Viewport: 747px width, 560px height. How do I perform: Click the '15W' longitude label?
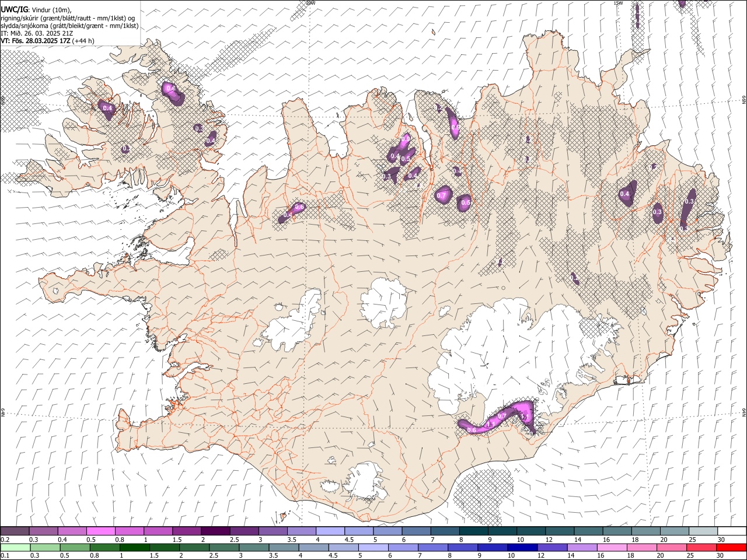(618, 3)
